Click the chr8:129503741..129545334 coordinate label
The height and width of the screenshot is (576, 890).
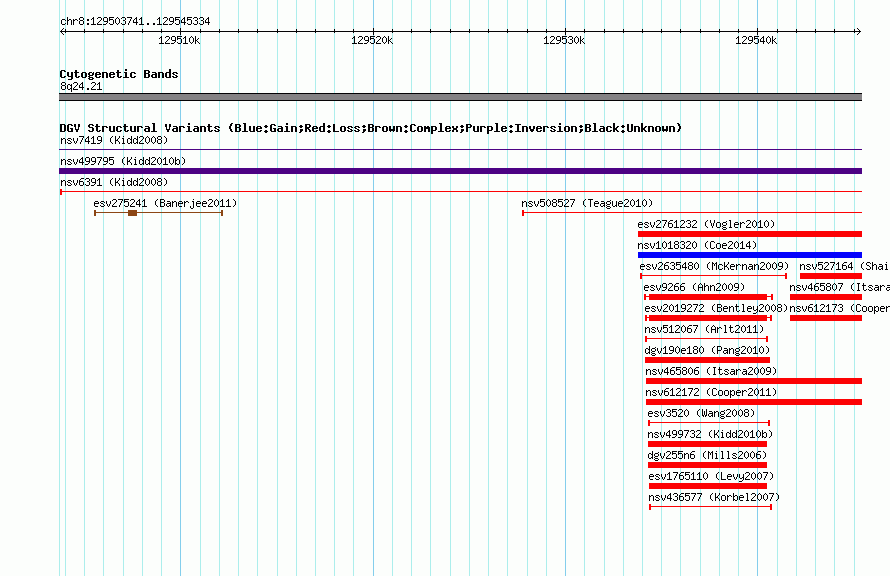pos(135,22)
